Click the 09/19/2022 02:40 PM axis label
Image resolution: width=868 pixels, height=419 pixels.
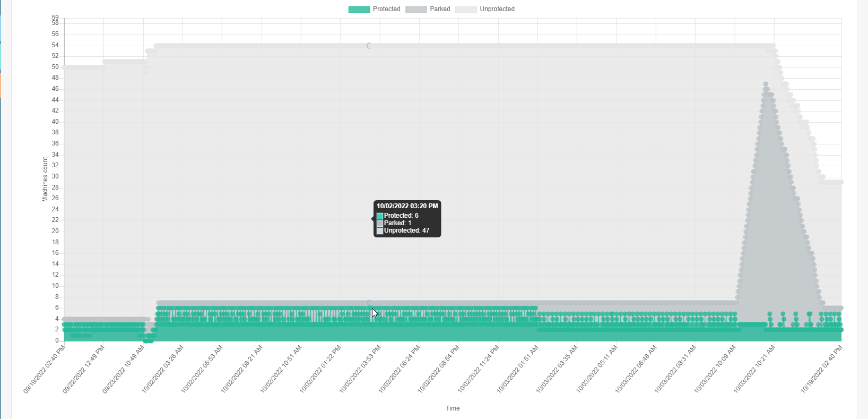tap(45, 369)
